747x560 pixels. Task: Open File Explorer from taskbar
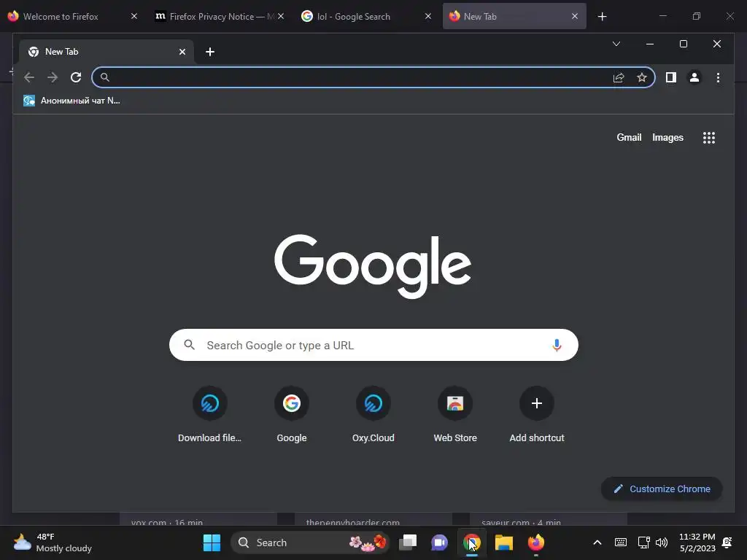click(503, 542)
